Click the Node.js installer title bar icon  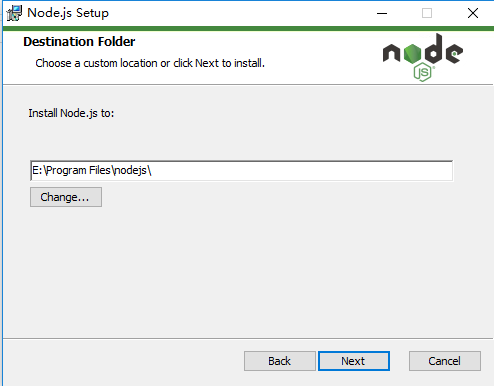click(x=14, y=13)
